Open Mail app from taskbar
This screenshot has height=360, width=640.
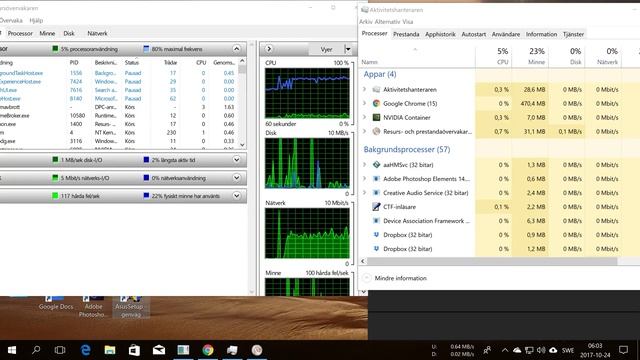point(159,350)
